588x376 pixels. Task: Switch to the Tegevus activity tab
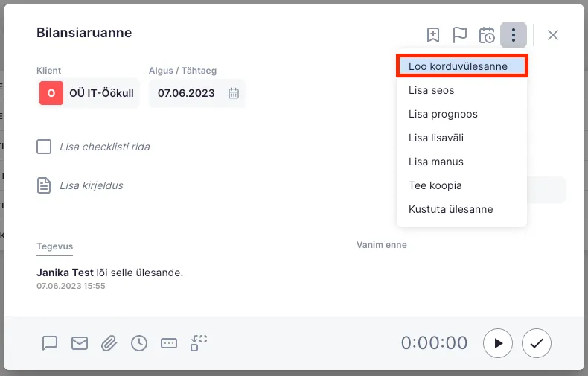click(x=54, y=246)
